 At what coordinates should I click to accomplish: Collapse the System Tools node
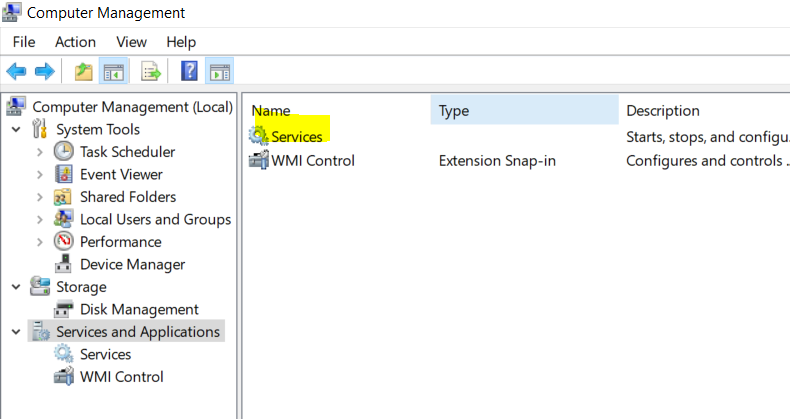(16, 129)
